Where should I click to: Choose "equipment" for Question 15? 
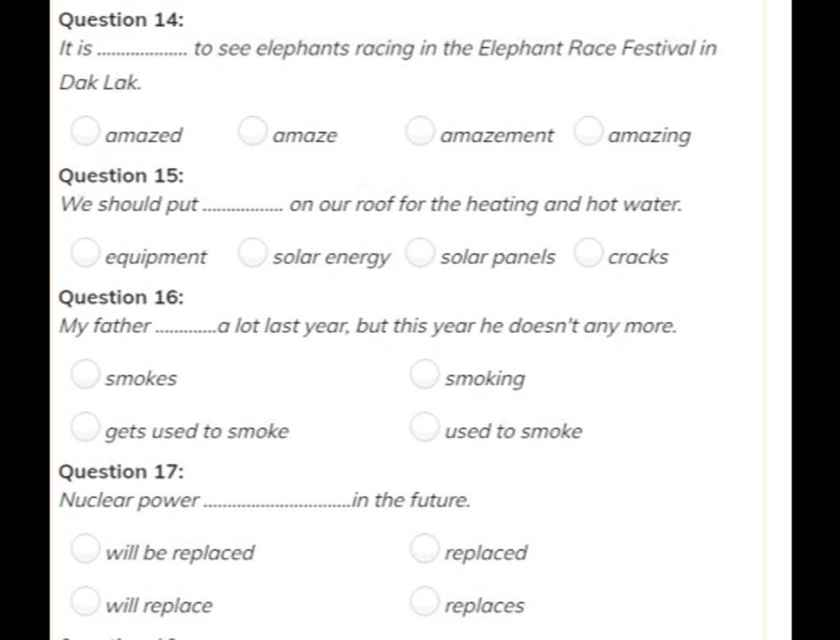85,253
